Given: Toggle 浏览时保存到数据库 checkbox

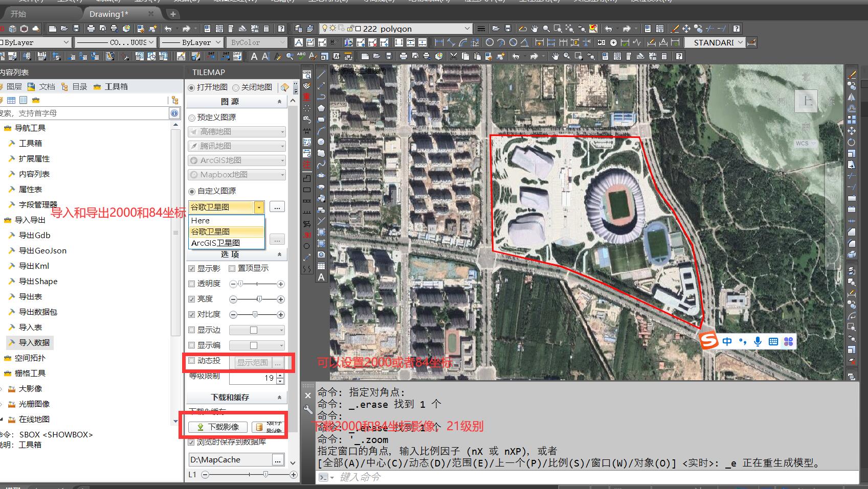Looking at the screenshot, I should pos(192,442).
